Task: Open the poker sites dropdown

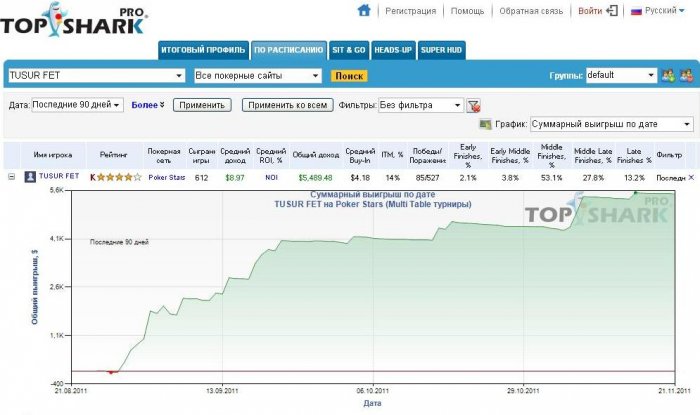Action: pyautogui.click(x=258, y=75)
